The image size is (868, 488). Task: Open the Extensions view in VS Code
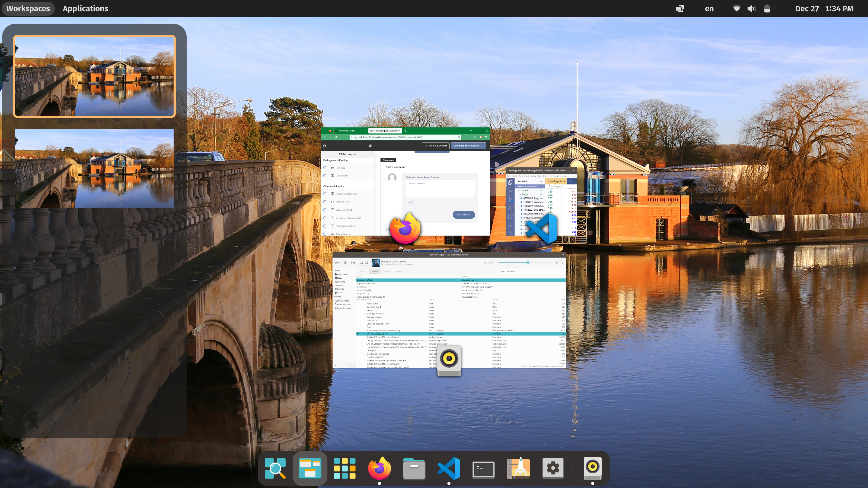coord(510,217)
